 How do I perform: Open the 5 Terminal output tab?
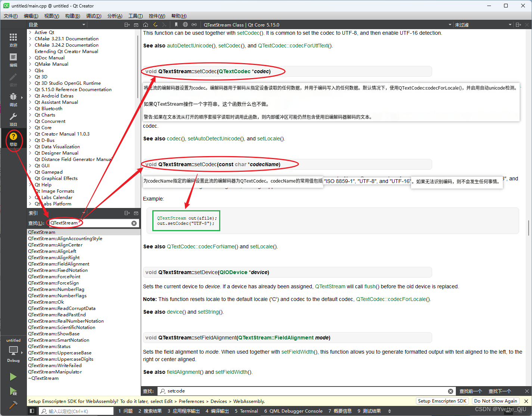[246, 411]
